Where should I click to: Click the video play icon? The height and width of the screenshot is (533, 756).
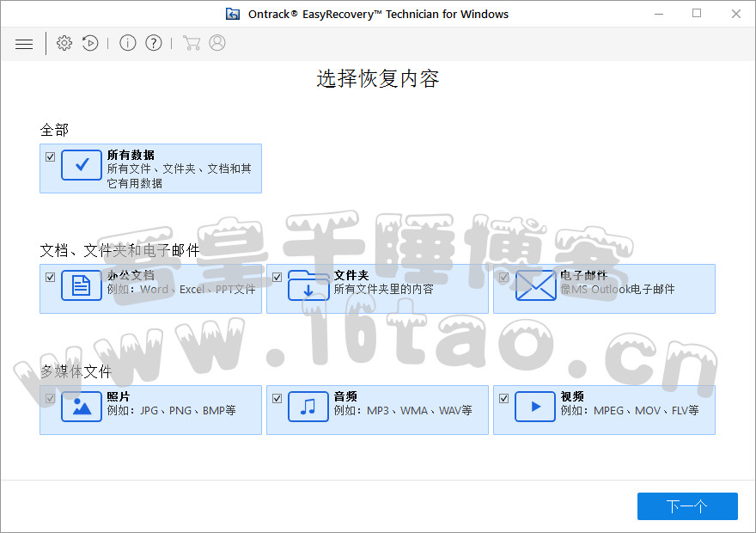pos(535,407)
